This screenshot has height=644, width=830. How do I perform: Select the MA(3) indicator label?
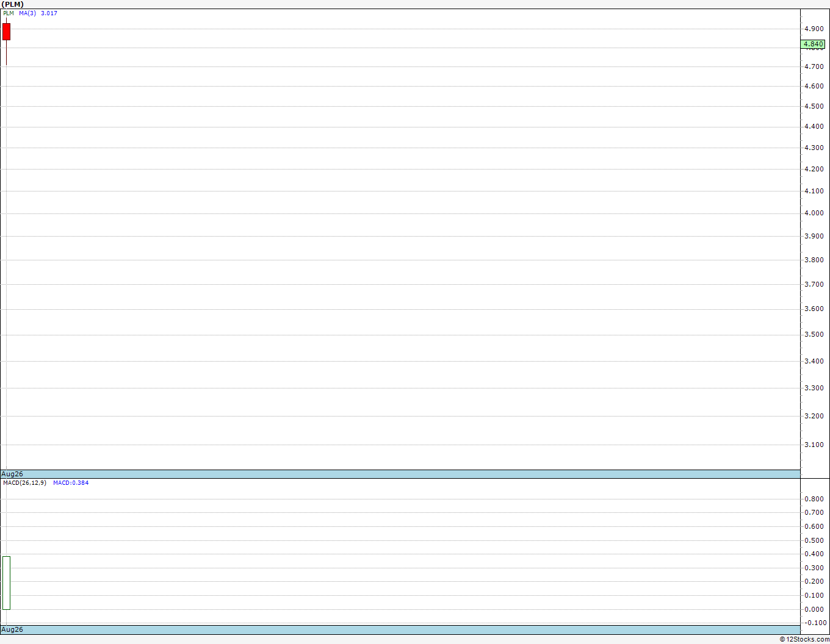tap(27, 13)
